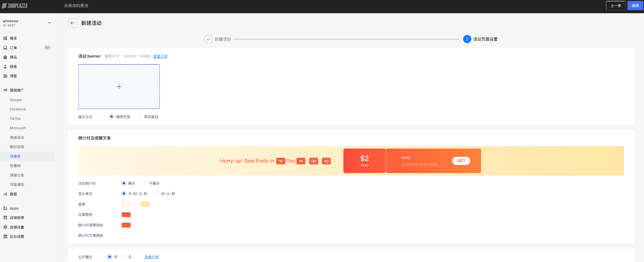
Task: Select 不展示 for countdown
Action: pos(145,183)
